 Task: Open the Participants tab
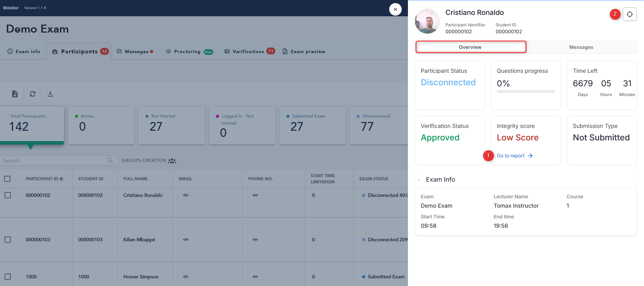tap(78, 51)
